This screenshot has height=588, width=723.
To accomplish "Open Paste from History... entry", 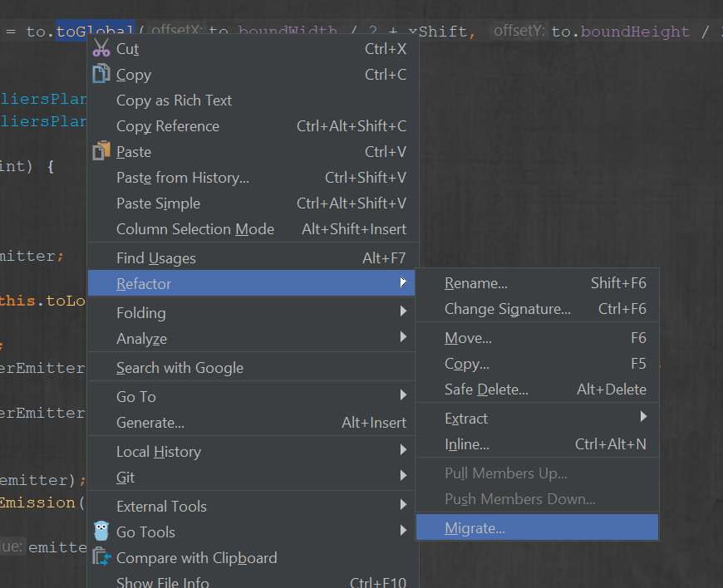I will coord(183,178).
